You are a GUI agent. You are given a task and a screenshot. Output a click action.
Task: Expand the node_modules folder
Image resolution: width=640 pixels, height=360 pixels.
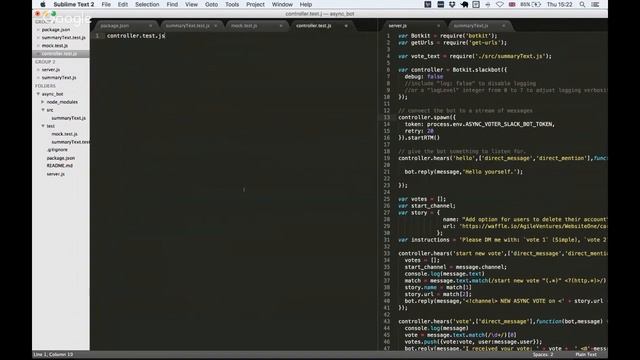pos(43,102)
